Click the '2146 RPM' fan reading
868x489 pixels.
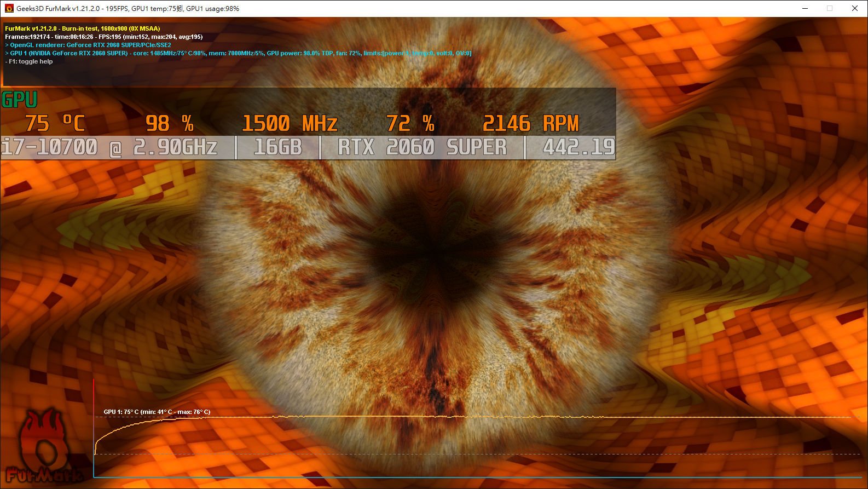(530, 123)
